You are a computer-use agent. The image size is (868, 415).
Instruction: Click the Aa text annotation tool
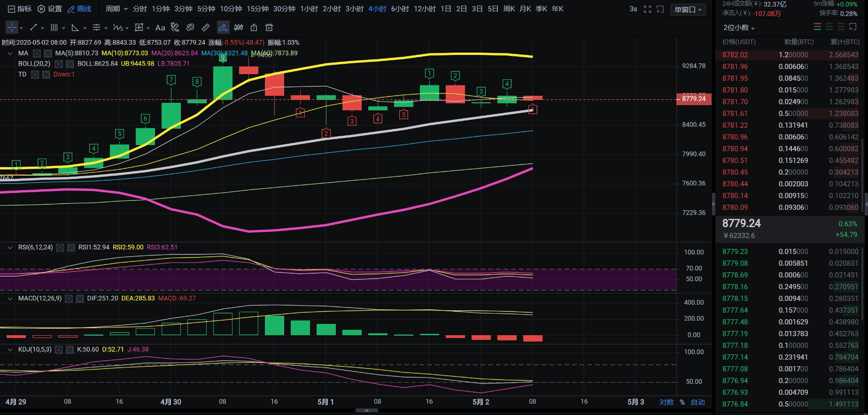[160, 28]
